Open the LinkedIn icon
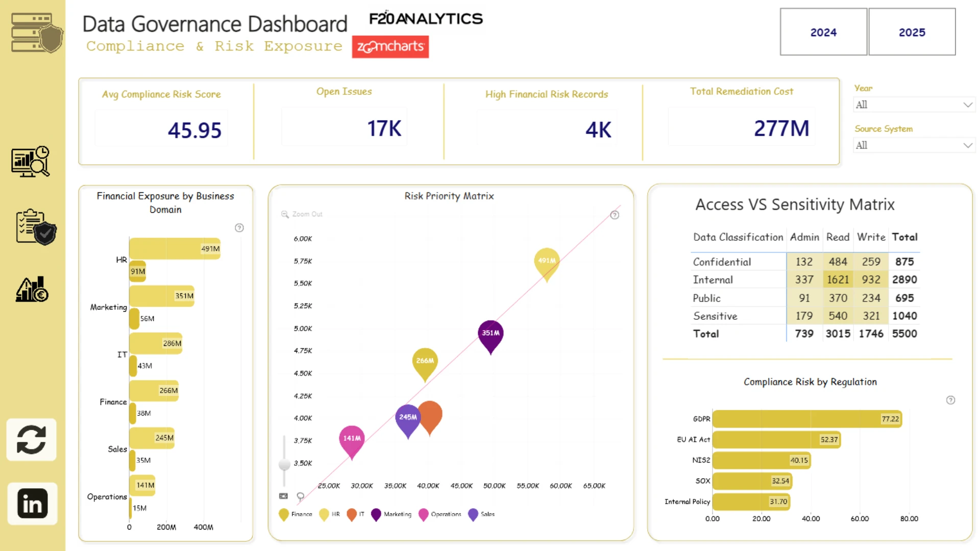The height and width of the screenshot is (551, 980). [32, 504]
